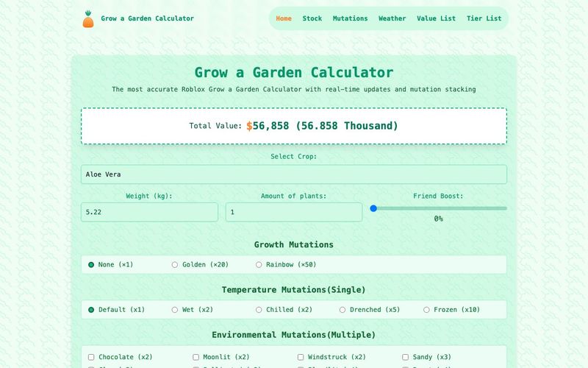Viewport: 588px width, 368px height.
Task: Open the Weather page
Action: click(x=392, y=18)
